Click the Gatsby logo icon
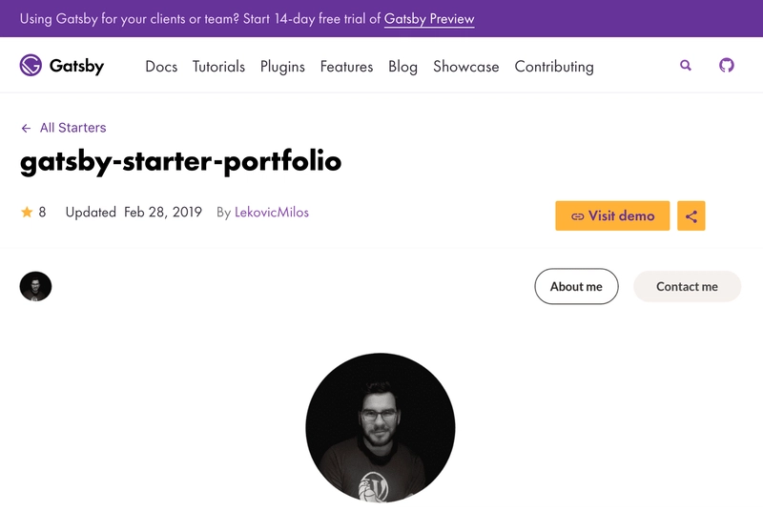Viewport: 763px width, 532px height. tap(31, 65)
